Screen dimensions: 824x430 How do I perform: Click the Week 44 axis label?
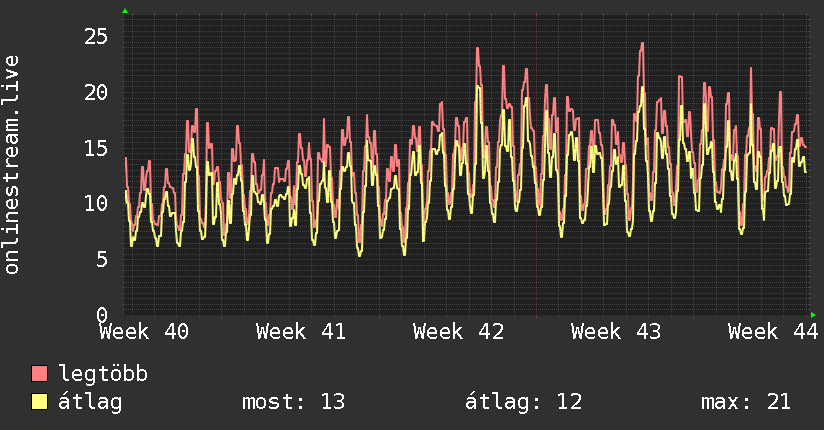773,332
